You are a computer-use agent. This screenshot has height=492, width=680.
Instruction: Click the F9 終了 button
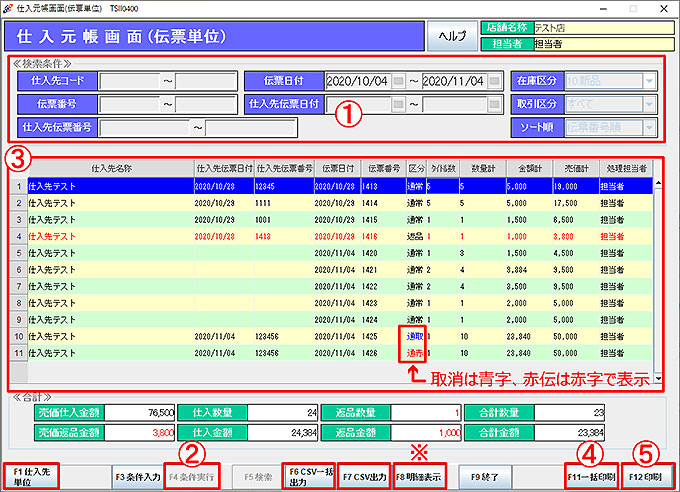[x=485, y=477]
